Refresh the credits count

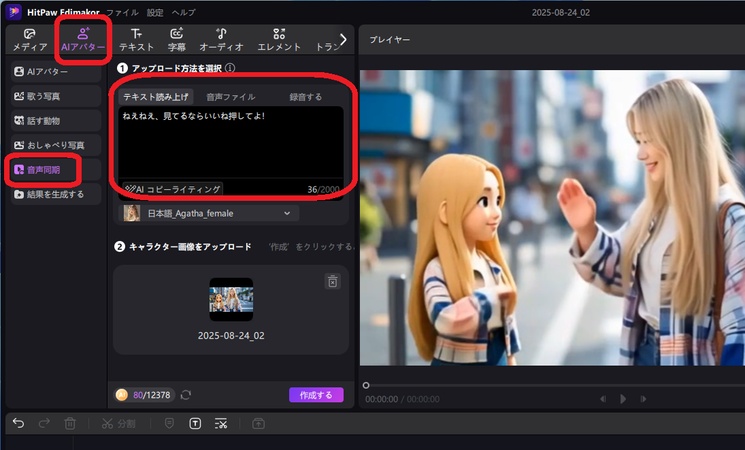pos(186,395)
